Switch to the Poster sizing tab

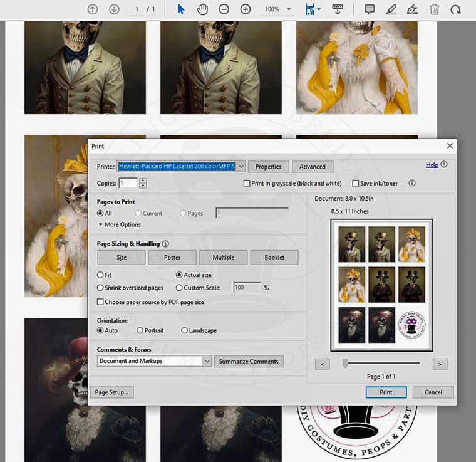(x=172, y=257)
